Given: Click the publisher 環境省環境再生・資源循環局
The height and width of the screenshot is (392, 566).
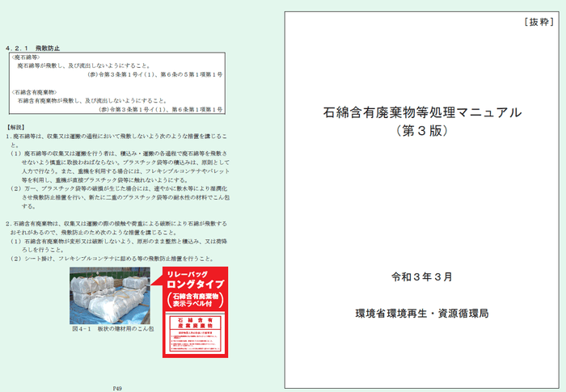Looking at the screenshot, I should [x=421, y=313].
